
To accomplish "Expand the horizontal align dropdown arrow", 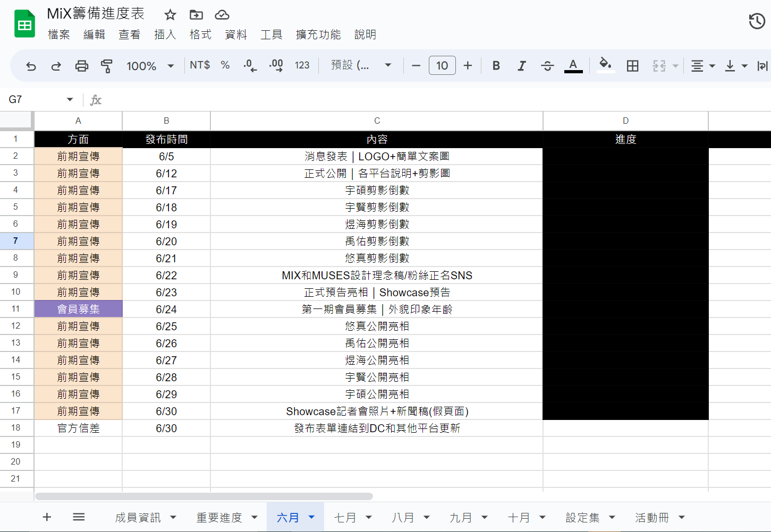I will [x=712, y=66].
